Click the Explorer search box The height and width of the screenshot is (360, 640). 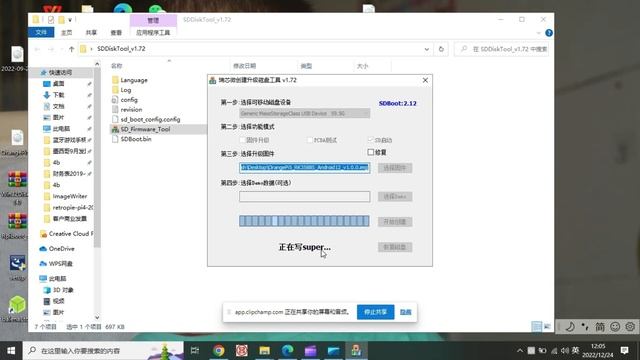coord(502,49)
